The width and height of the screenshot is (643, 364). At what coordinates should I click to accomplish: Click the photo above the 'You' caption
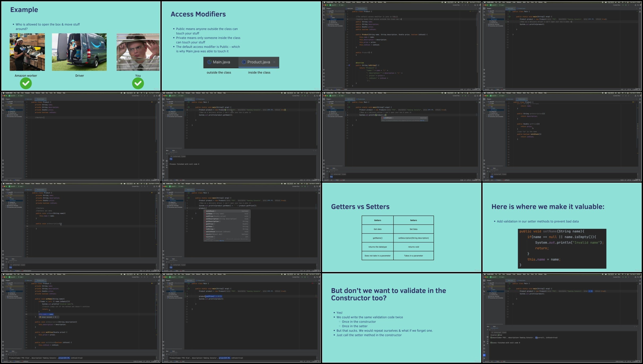point(138,52)
